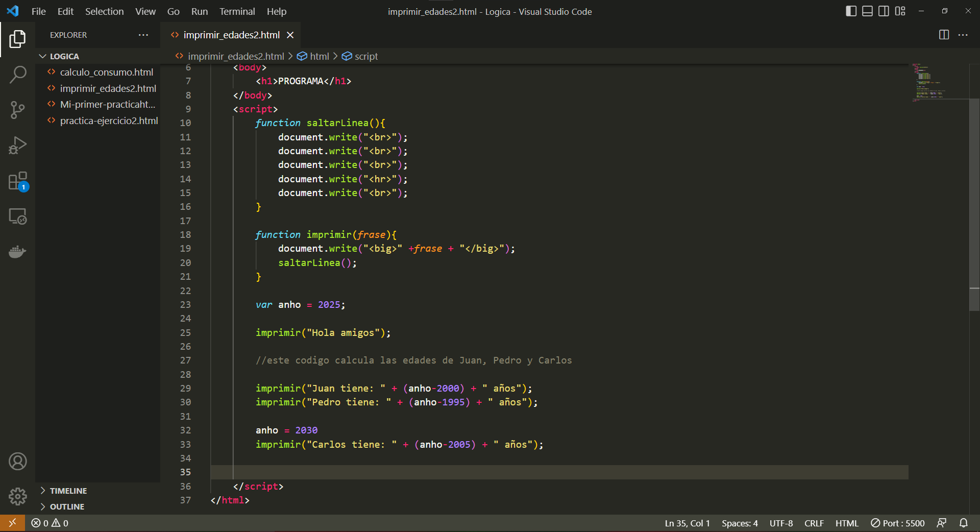Open the Remote Explorer view
The height and width of the screenshot is (532, 980).
17,216
